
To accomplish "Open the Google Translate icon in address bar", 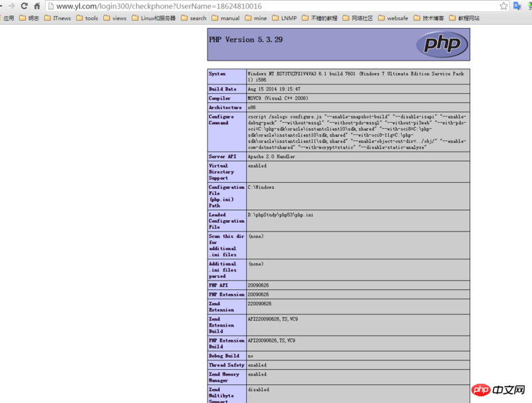I will (517, 6).
